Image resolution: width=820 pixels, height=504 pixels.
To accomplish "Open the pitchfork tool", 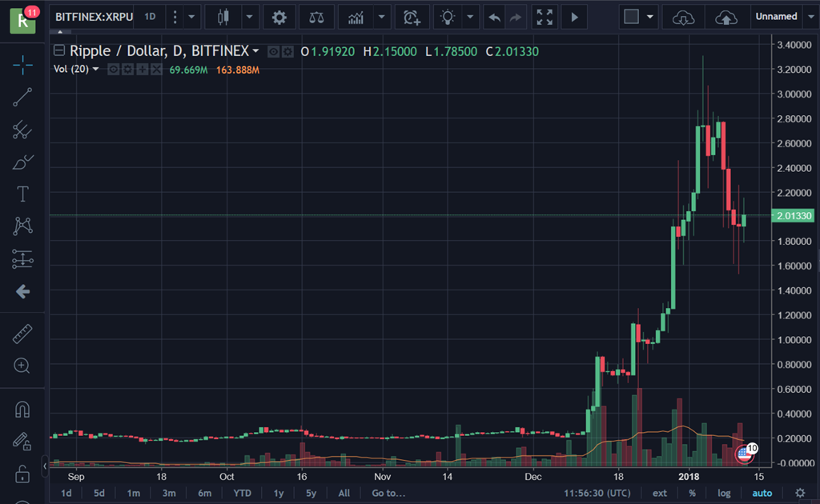I will tap(22, 130).
